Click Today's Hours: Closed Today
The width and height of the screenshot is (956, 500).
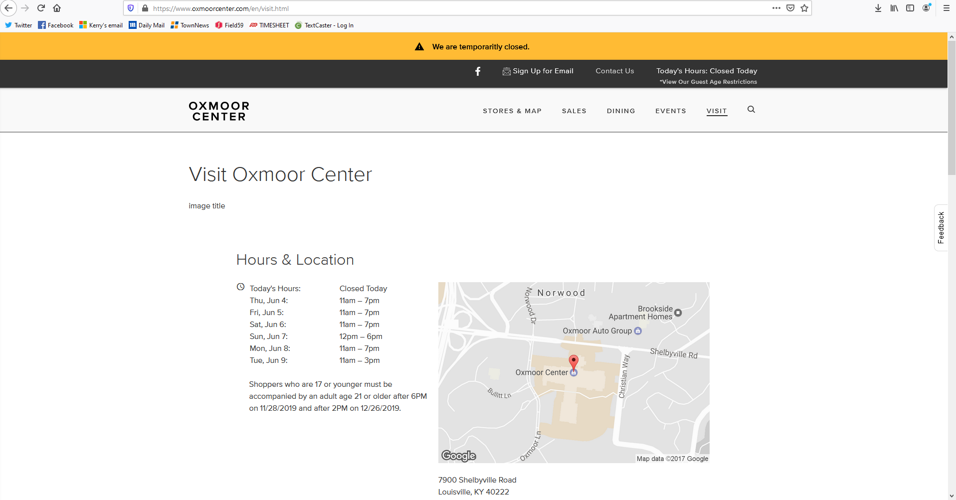pyautogui.click(x=707, y=71)
